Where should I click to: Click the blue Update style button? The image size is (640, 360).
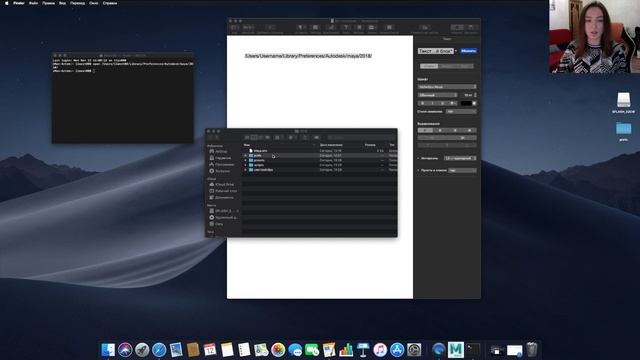tap(468, 51)
